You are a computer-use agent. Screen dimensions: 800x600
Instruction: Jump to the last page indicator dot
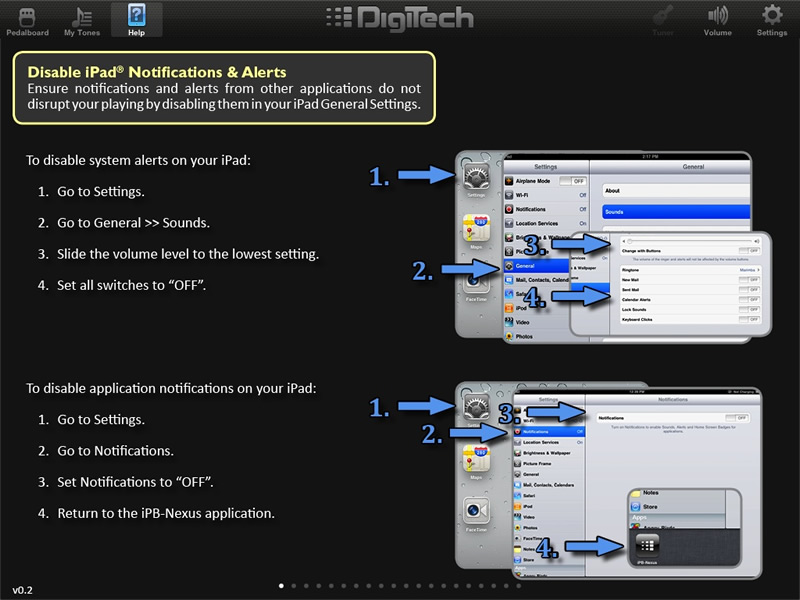(518, 586)
